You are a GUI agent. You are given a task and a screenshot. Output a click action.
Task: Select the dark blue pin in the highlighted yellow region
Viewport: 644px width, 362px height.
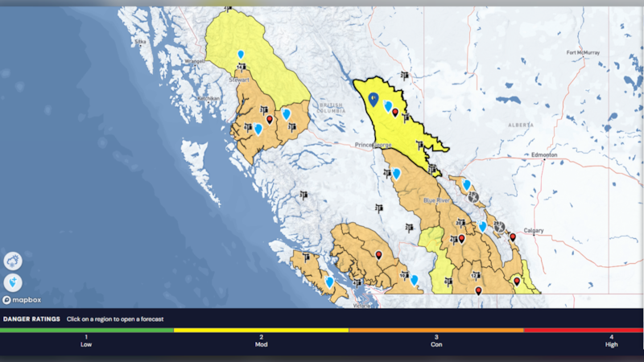(x=374, y=99)
